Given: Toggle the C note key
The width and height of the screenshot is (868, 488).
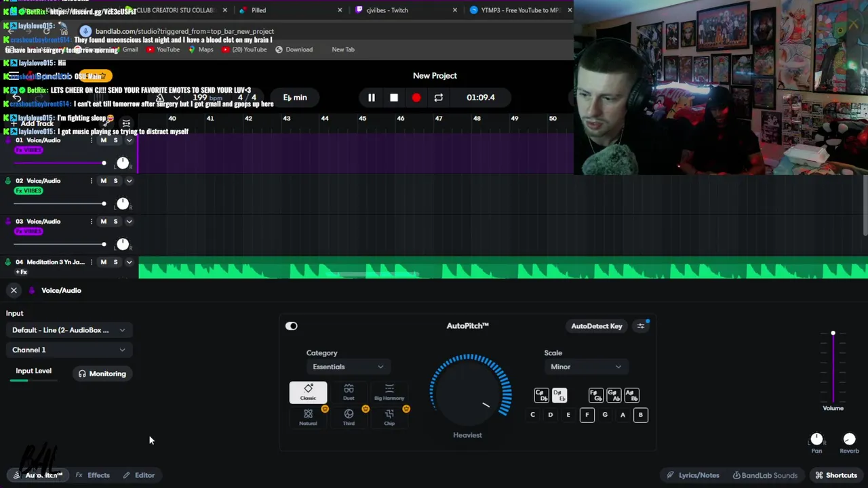Looking at the screenshot, I should [x=532, y=415].
